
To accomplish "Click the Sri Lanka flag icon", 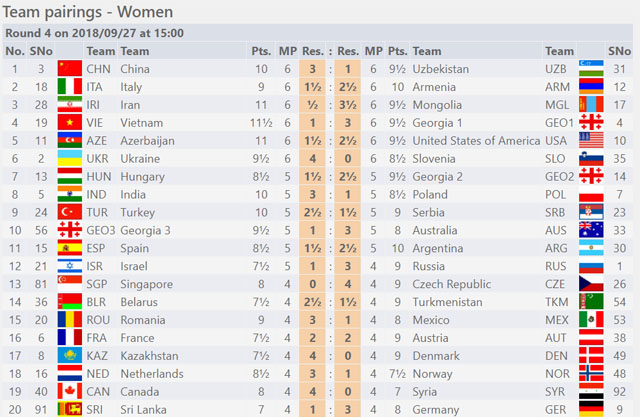I will 69,409.
